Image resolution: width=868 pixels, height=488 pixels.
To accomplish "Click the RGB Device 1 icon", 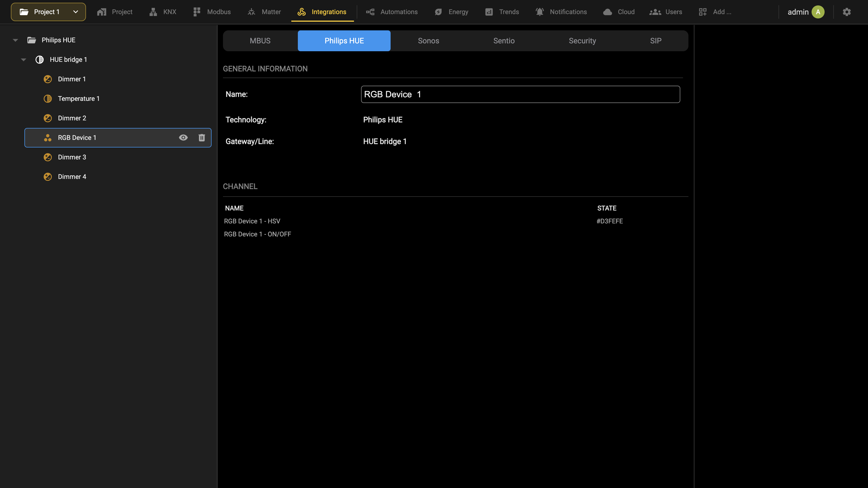I will [x=48, y=138].
